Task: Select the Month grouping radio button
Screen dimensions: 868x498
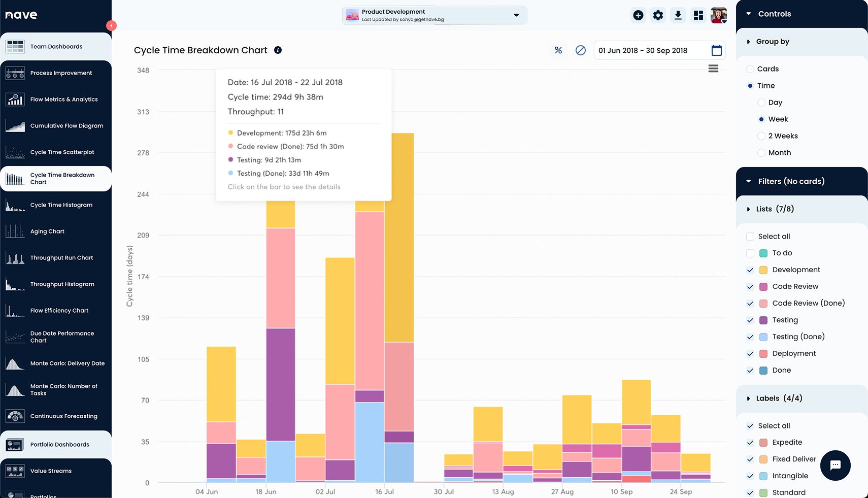Action: tap(761, 152)
